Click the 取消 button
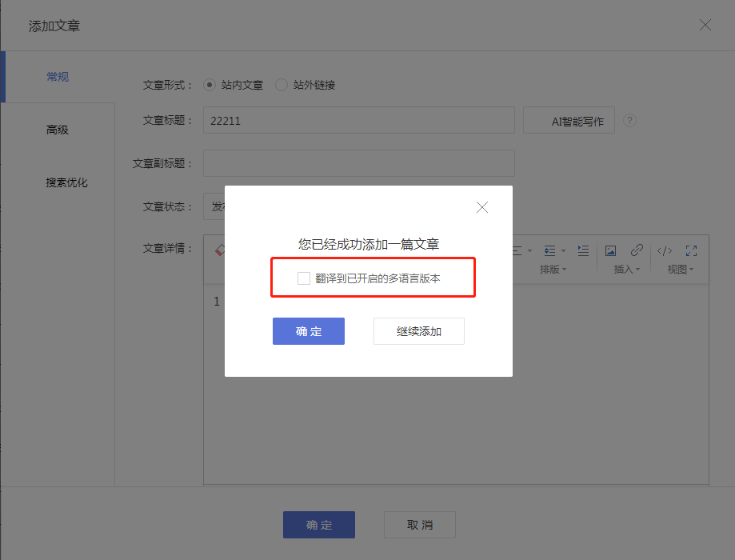This screenshot has width=735, height=560. [420, 524]
